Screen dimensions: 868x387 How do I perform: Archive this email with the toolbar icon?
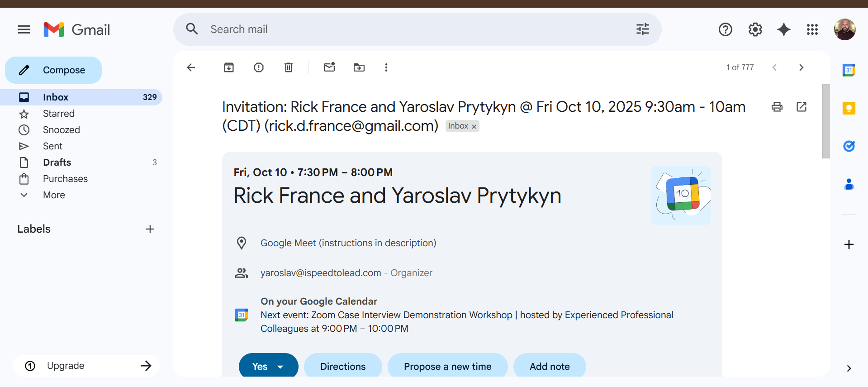(229, 67)
